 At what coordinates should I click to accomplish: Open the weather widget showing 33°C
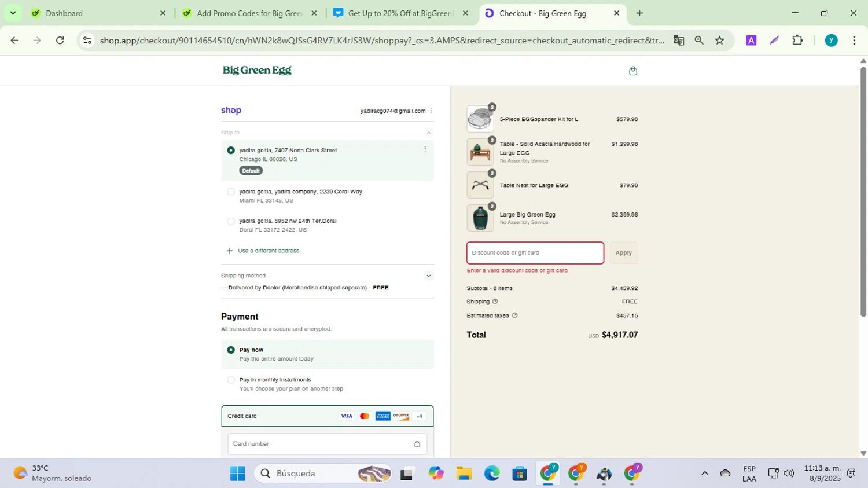pyautogui.click(x=52, y=474)
